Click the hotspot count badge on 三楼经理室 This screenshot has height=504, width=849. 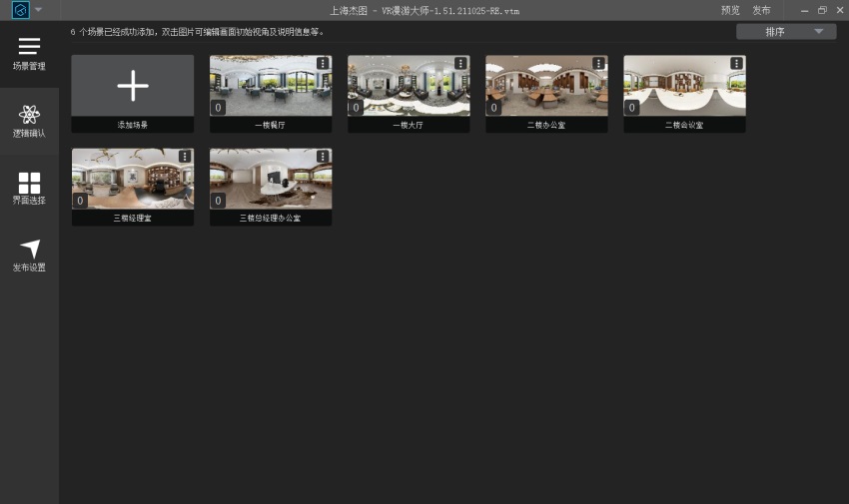80,201
